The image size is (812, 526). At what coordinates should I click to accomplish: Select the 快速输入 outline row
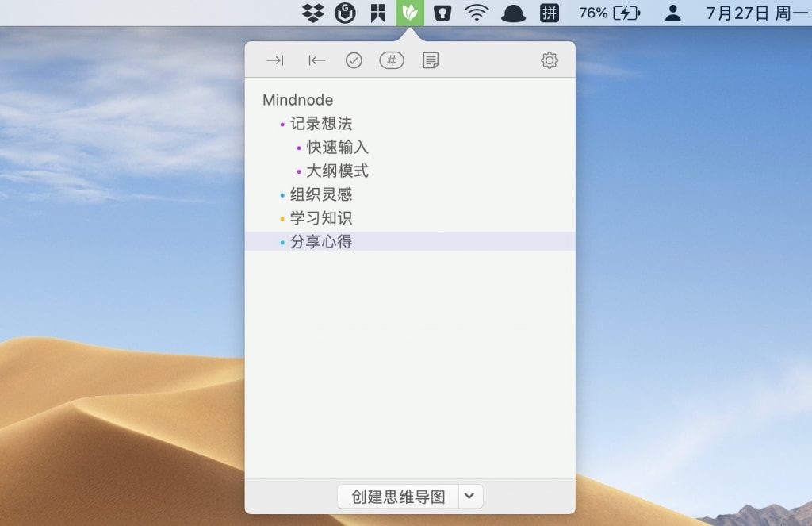point(410,148)
